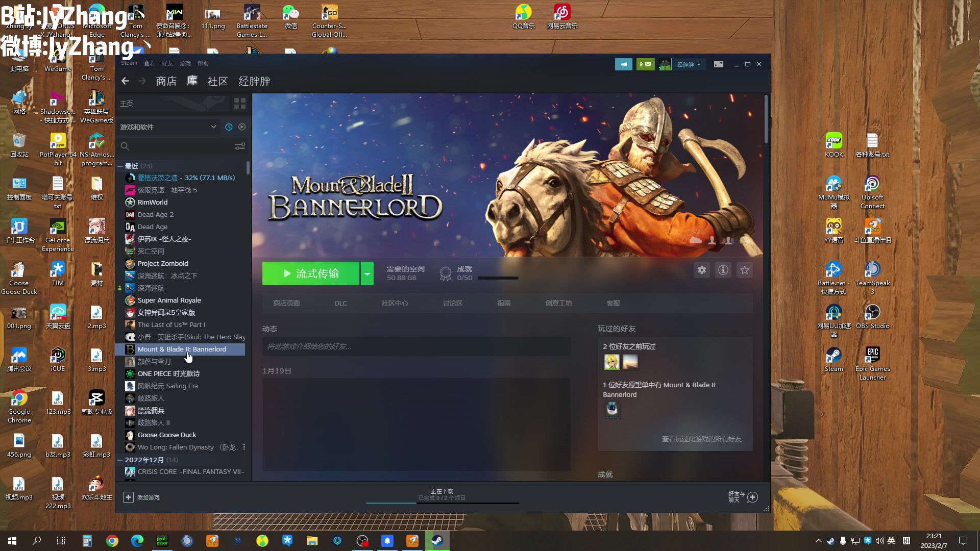980x551 pixels.
Task: Open the Epic Games Launcher desktop icon
Action: click(x=872, y=363)
